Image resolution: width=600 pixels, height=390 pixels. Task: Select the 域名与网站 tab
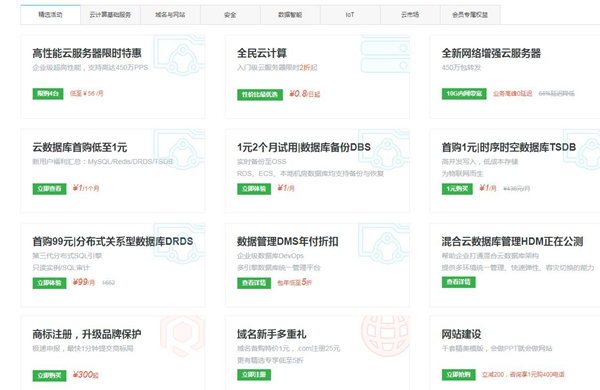click(170, 15)
